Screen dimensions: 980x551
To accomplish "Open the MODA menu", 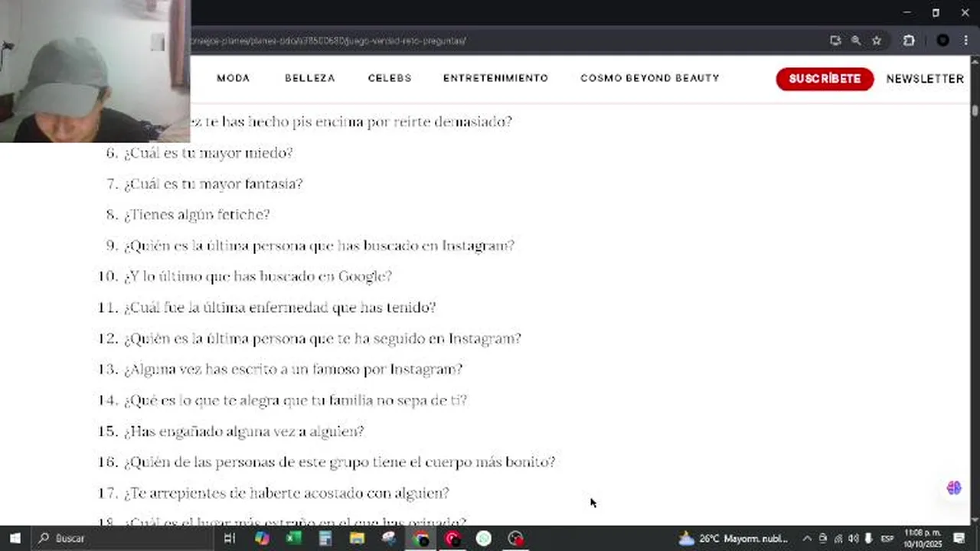I will [234, 78].
